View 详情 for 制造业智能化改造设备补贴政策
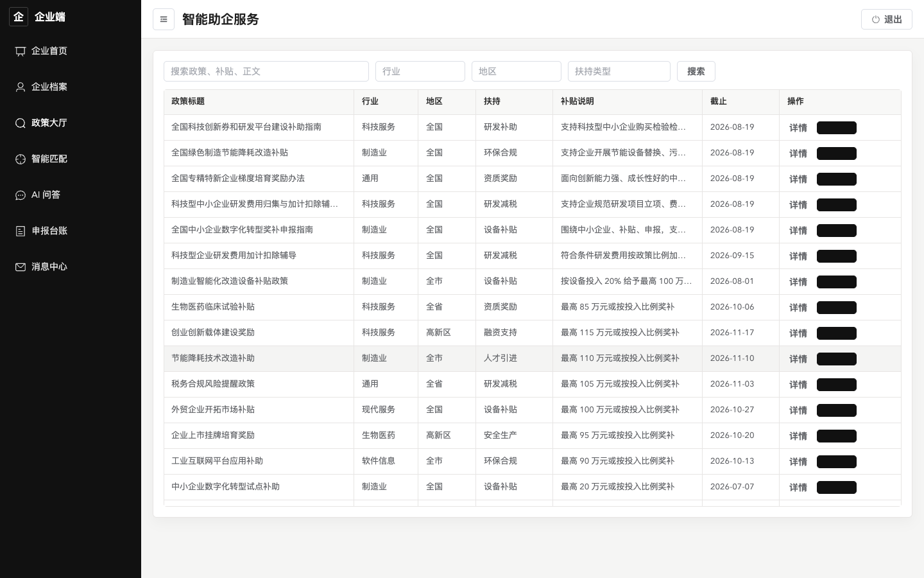 pyautogui.click(x=798, y=282)
